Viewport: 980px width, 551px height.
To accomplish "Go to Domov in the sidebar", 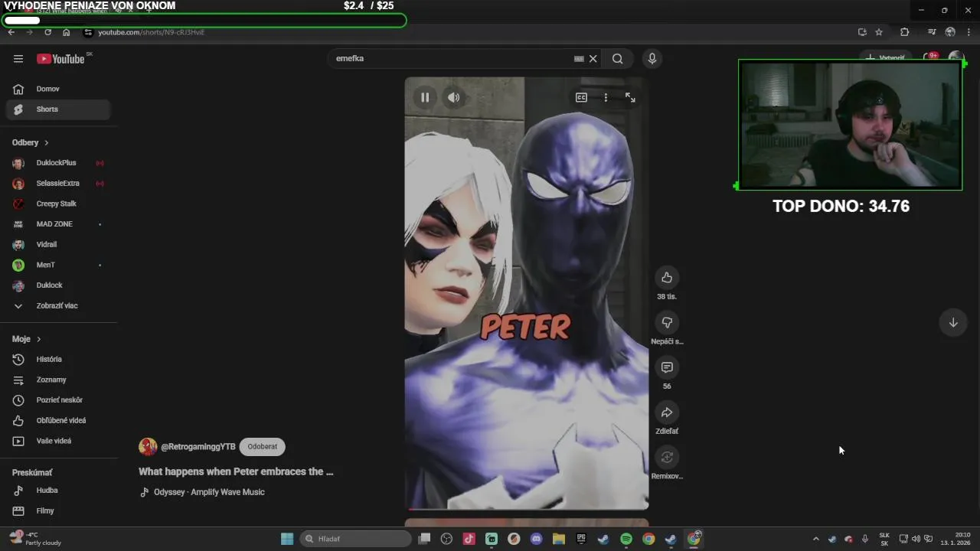I will (58, 89).
